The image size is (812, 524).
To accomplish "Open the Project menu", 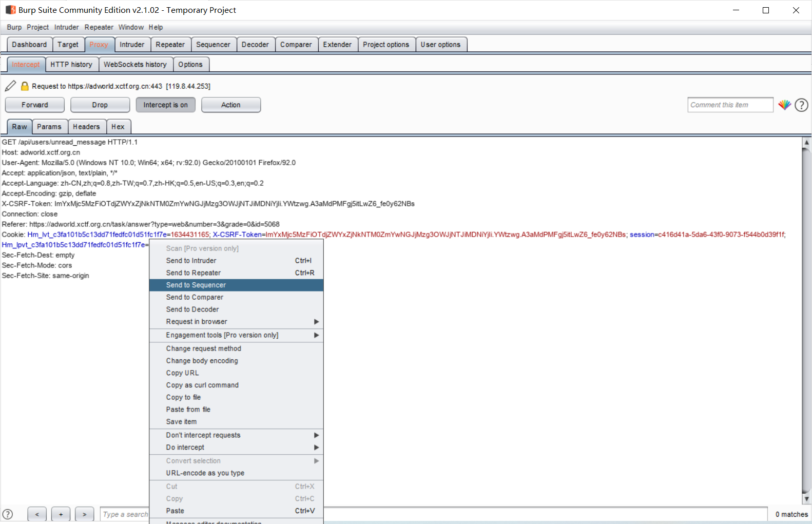I will coord(38,27).
